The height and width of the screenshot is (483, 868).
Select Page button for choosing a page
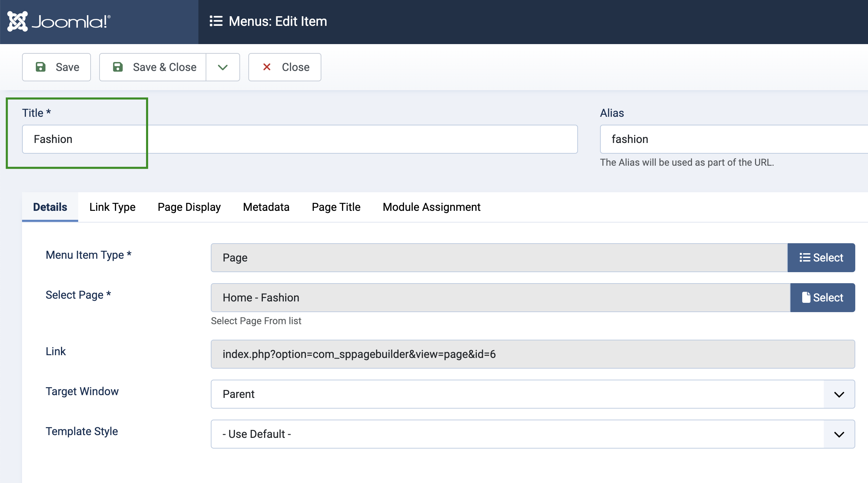pyautogui.click(x=824, y=297)
